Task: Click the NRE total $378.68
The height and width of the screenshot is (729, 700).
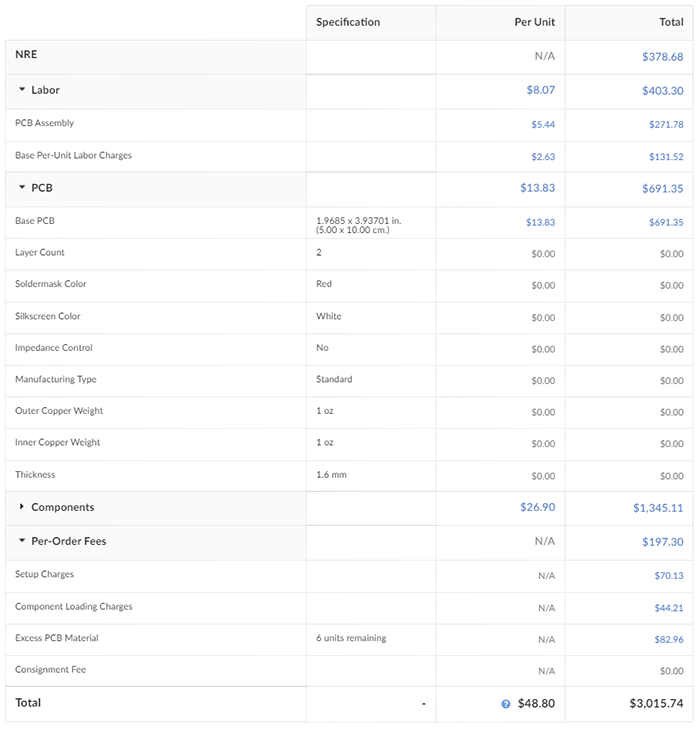Action: pos(662,57)
